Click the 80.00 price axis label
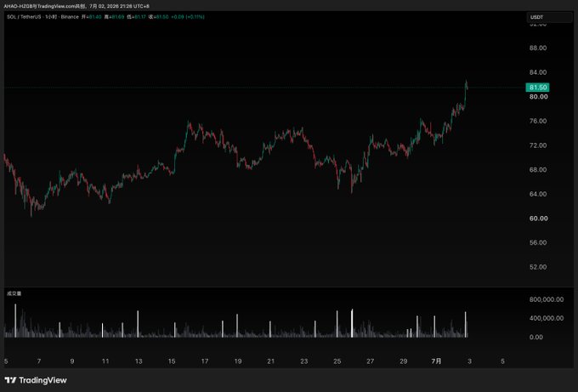Viewport: 578px width, 392px height. tap(538, 97)
